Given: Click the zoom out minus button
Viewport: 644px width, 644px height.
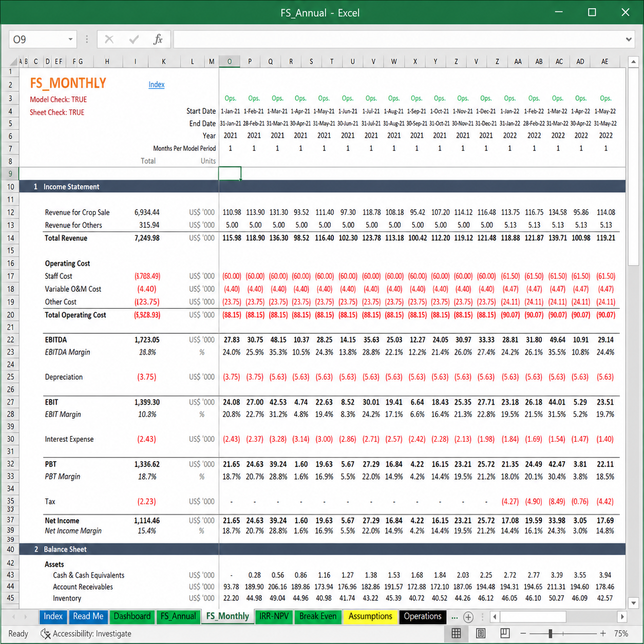Looking at the screenshot, I should coord(523,633).
